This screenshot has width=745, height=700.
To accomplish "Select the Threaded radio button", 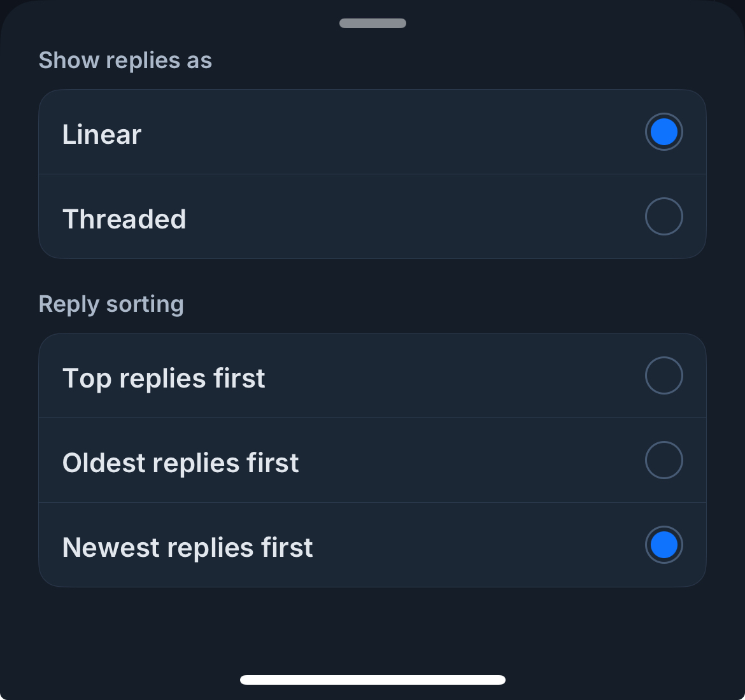I will click(x=663, y=217).
